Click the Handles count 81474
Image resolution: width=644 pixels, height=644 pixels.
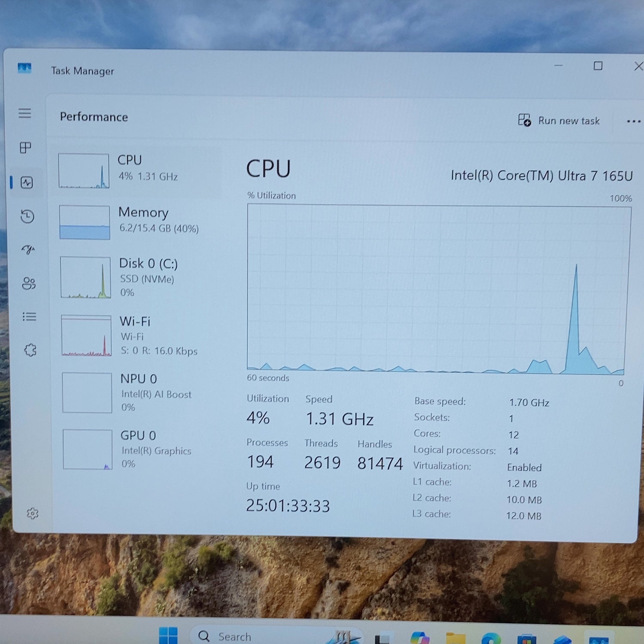click(380, 464)
